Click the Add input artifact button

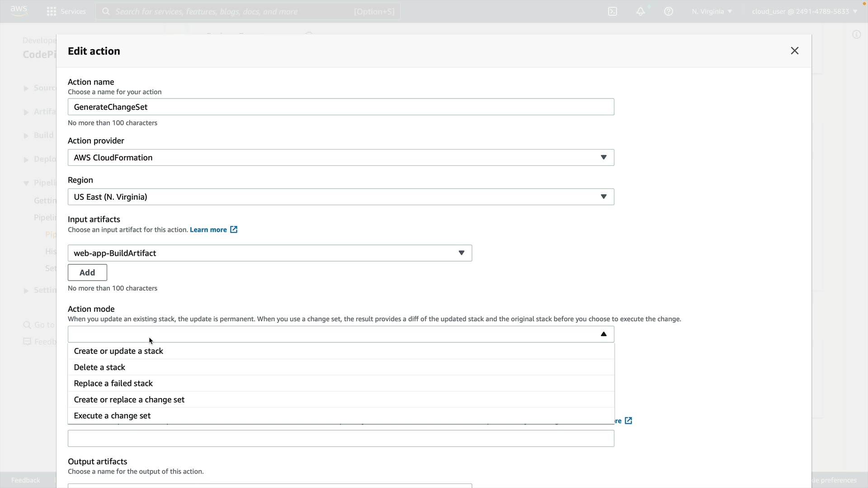(87, 272)
